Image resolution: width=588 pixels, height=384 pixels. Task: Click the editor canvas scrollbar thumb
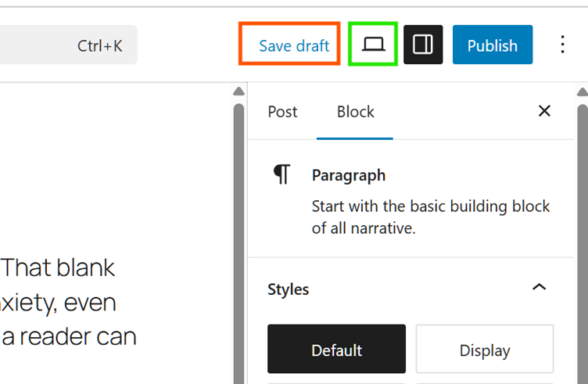click(238, 235)
